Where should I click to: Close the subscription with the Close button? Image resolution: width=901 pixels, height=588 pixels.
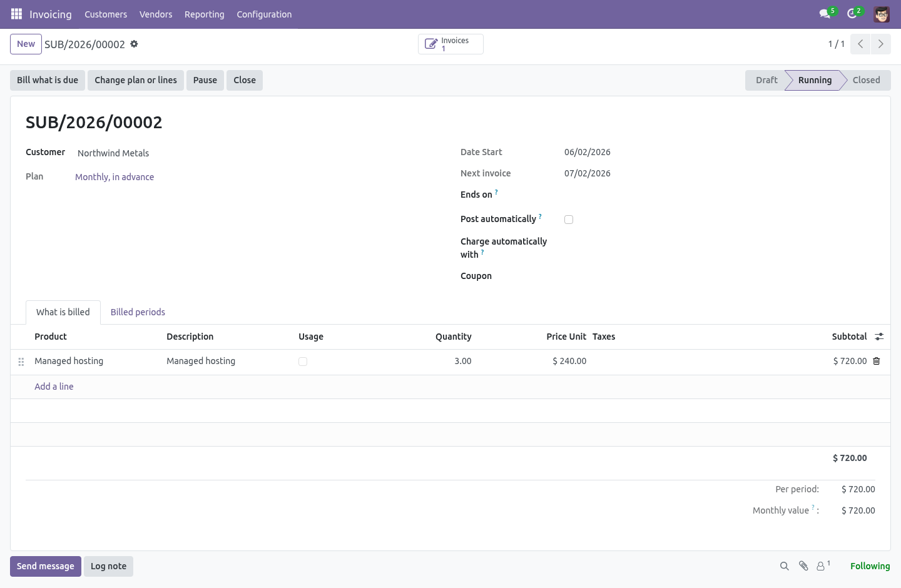pyautogui.click(x=245, y=80)
